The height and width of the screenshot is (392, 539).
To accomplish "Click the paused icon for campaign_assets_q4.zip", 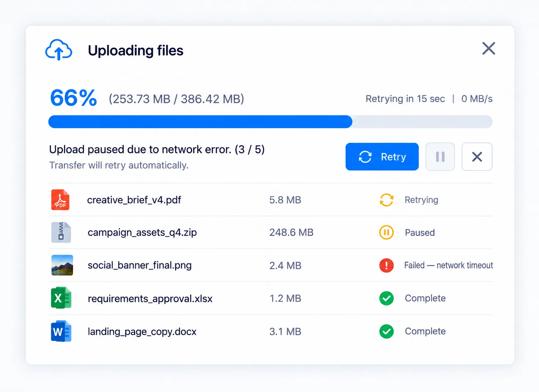I will 386,233.
